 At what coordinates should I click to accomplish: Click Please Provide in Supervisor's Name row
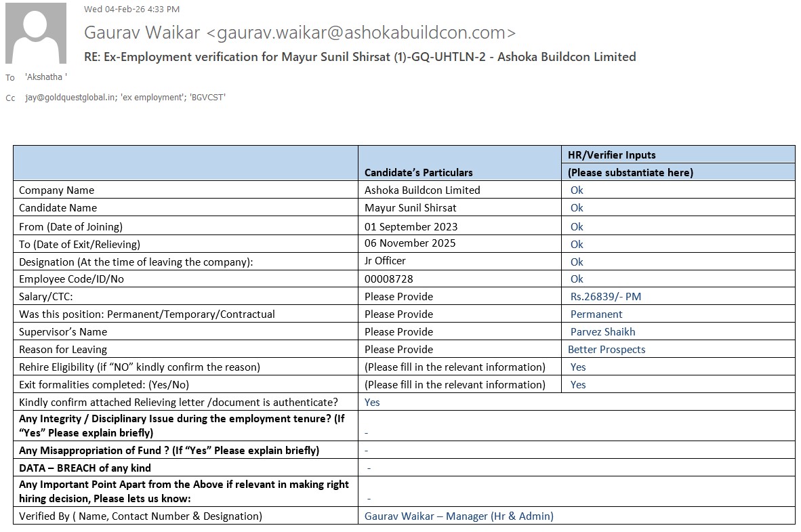tap(398, 332)
